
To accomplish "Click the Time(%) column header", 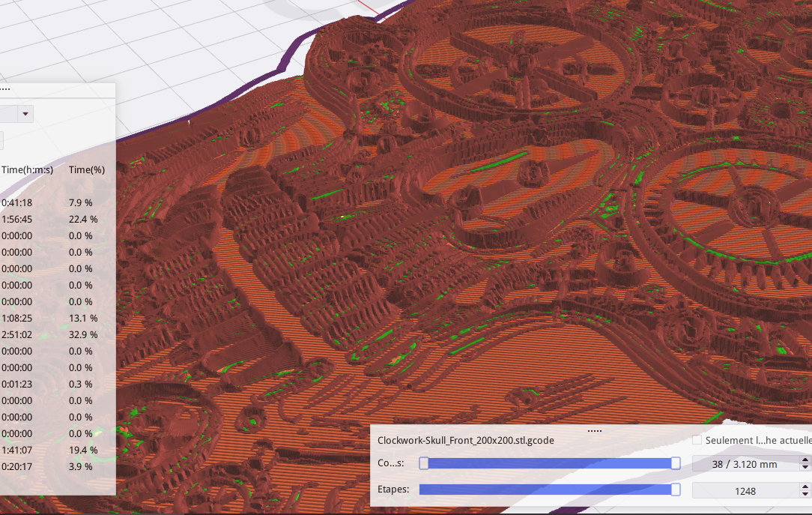I will click(86, 170).
